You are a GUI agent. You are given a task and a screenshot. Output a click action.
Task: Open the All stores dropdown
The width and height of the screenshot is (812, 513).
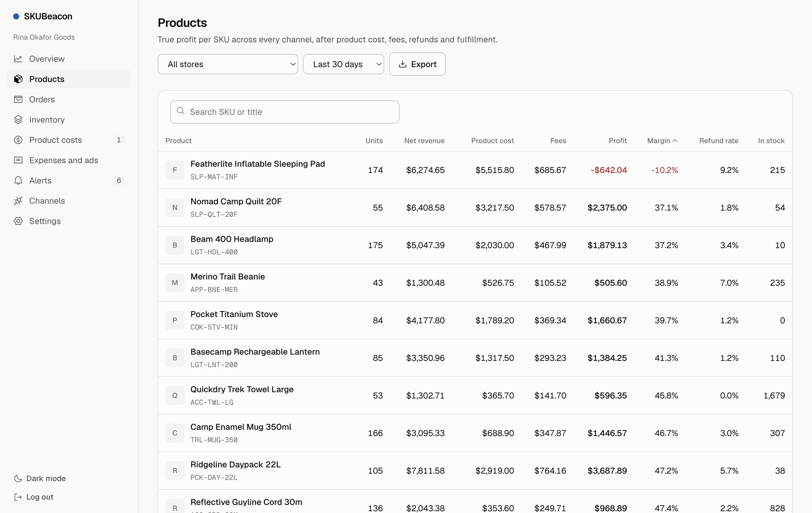point(227,64)
